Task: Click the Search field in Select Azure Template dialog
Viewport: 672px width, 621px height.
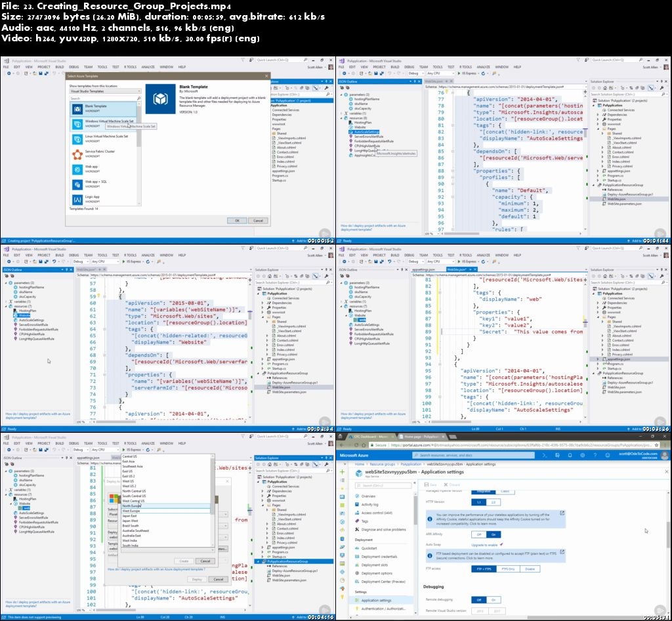Action: pos(105,98)
